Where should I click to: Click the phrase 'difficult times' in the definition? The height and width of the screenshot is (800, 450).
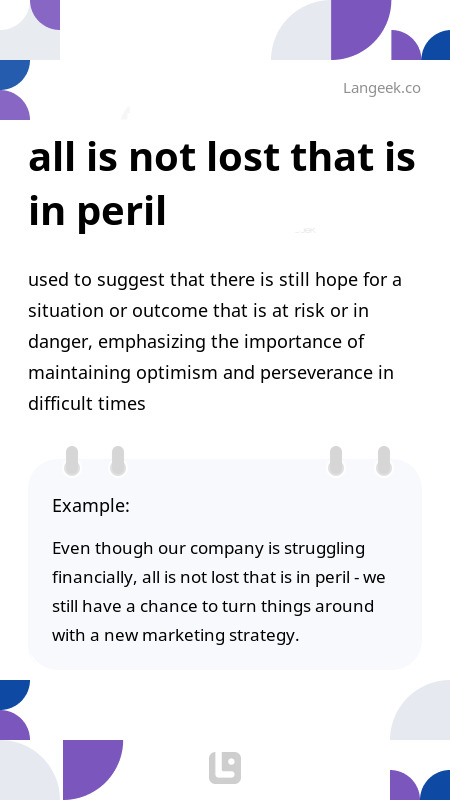pos(87,404)
